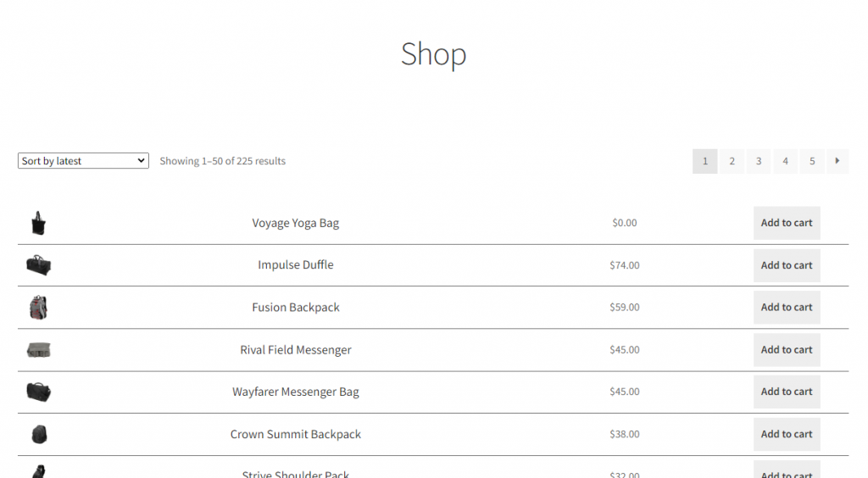Open the Impulse Duffle product title link
The width and height of the screenshot is (868, 478).
296,265
